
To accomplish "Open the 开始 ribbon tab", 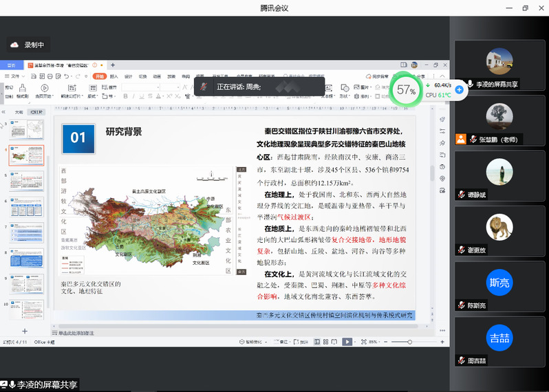I will [100, 76].
